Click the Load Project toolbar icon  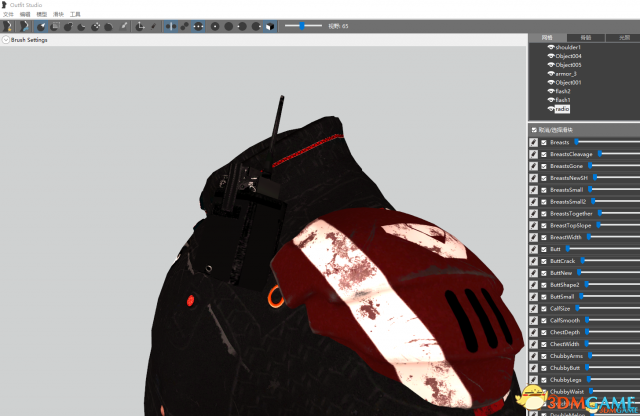pos(24,27)
